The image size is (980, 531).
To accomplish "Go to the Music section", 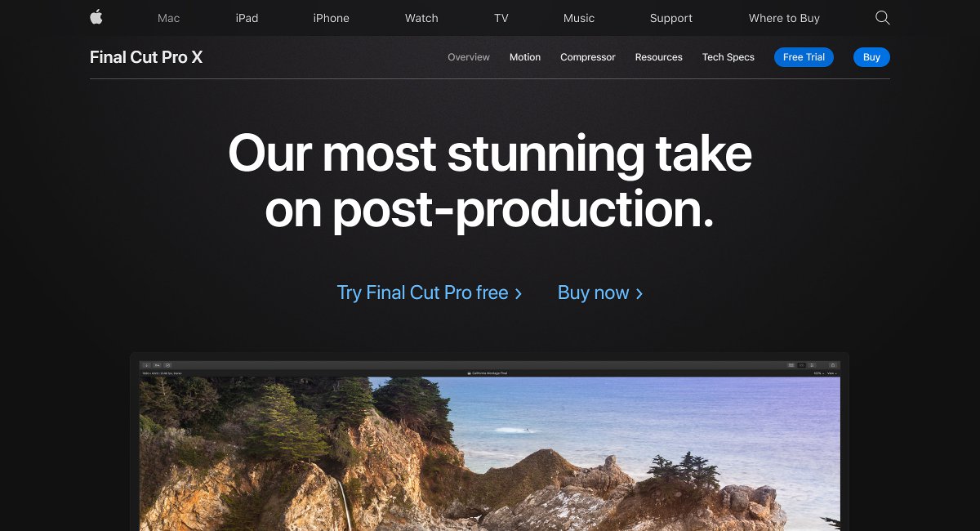I will [579, 18].
